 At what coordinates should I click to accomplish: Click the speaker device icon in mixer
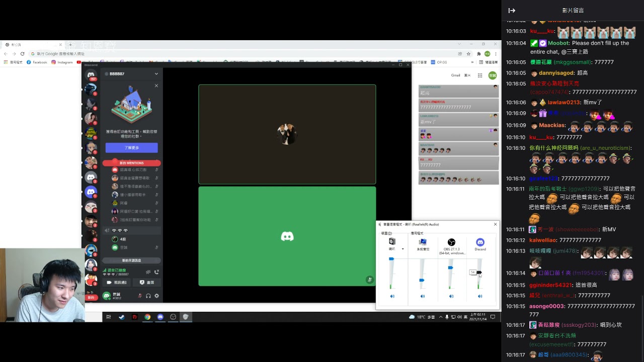click(392, 242)
